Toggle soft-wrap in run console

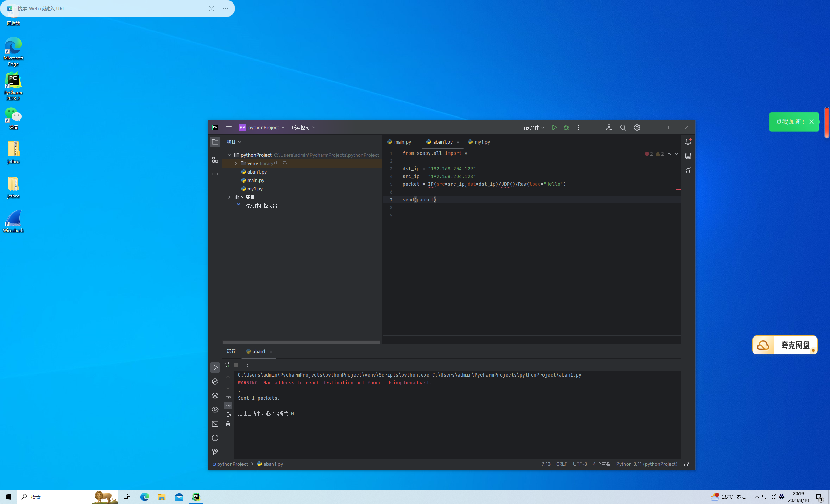coord(228,396)
